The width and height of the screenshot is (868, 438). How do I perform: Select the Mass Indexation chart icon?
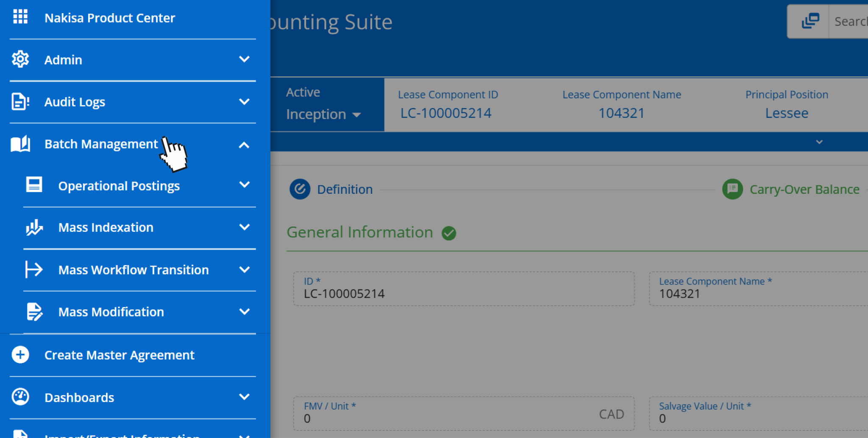[34, 227]
